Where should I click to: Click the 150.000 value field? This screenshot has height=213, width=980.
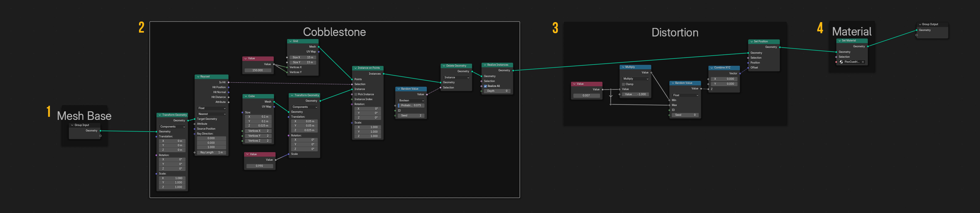point(258,70)
